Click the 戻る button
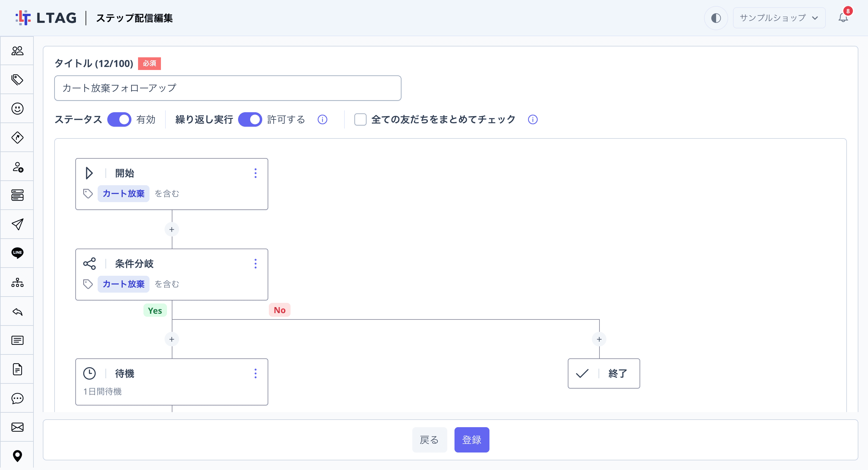 [429, 440]
